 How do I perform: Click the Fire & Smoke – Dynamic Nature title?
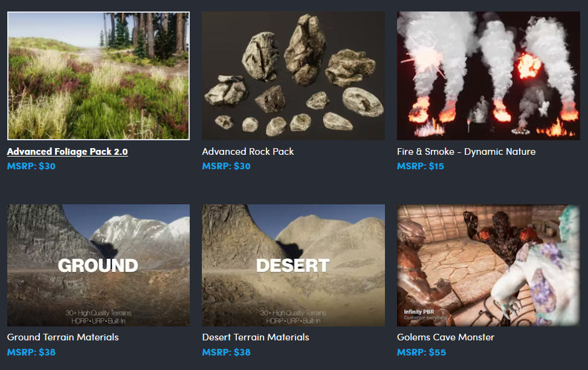coord(466,152)
